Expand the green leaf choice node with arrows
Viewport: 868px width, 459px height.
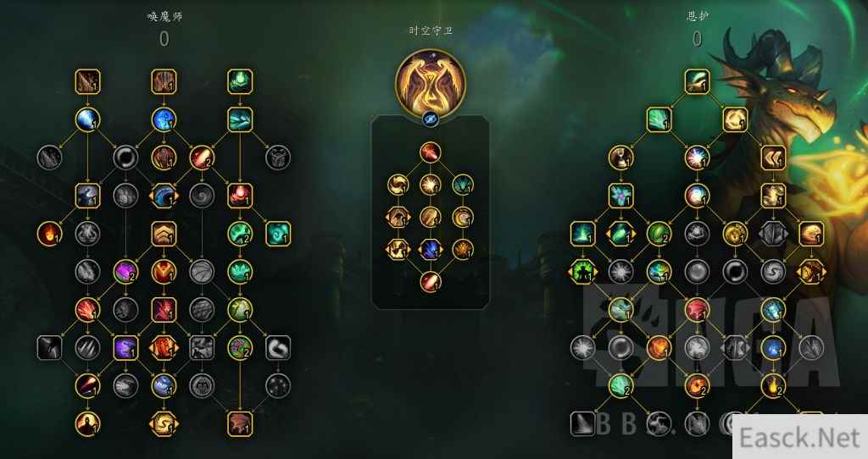coord(620,234)
